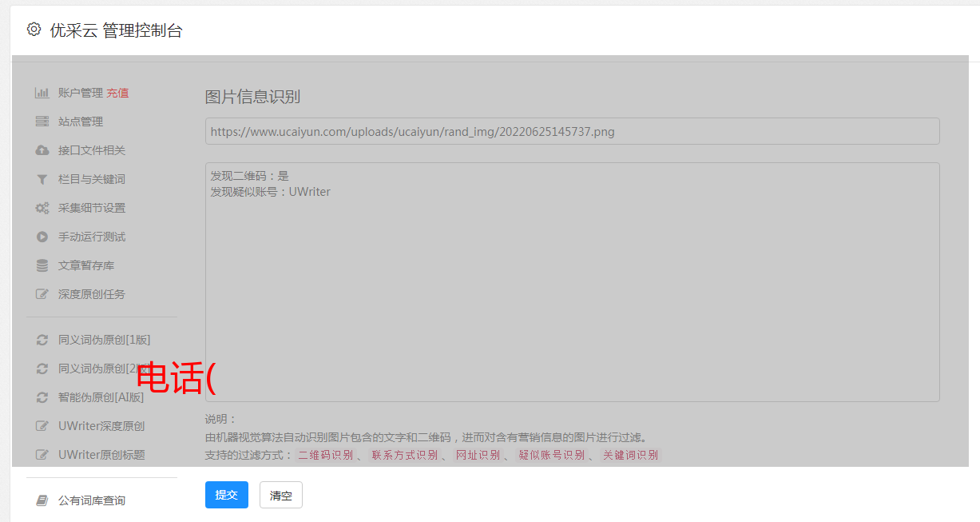
Task: Click the bar chart icon for 账户管理
Action: point(42,93)
